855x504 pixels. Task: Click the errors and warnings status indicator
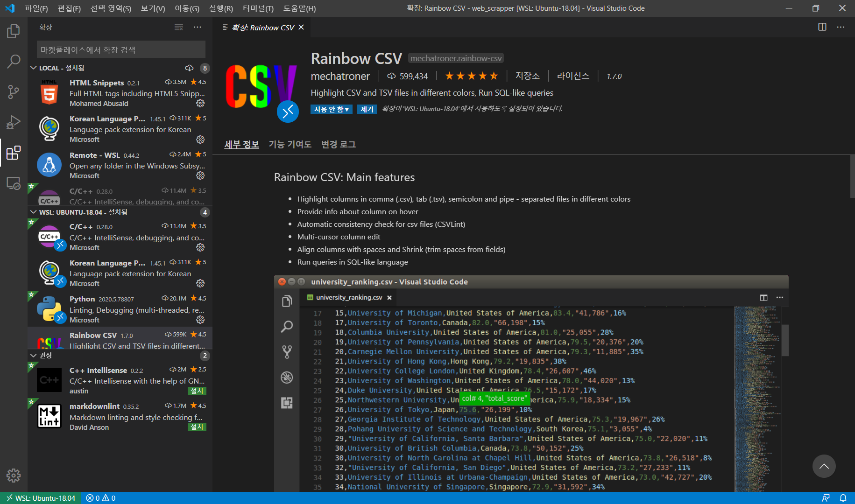(x=101, y=498)
